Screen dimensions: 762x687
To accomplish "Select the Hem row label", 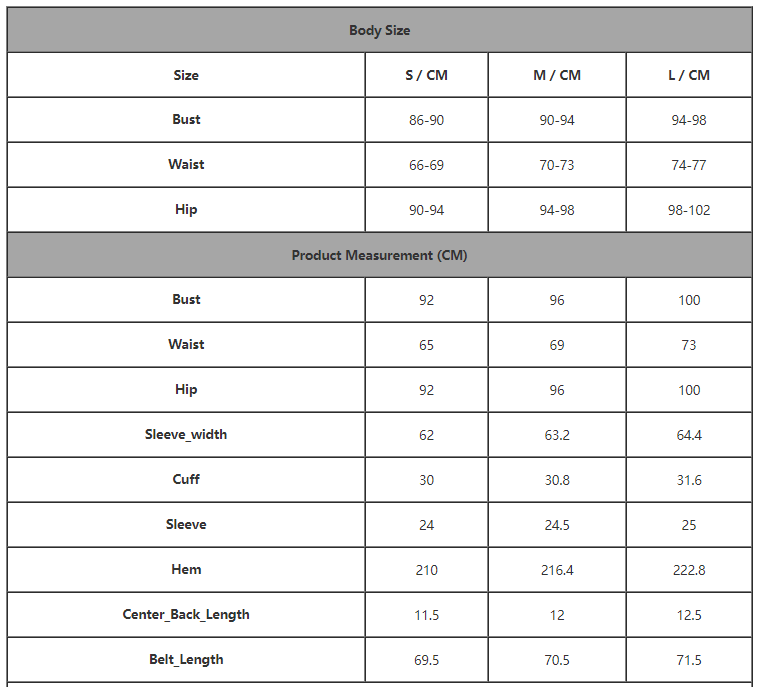I will (x=186, y=569).
